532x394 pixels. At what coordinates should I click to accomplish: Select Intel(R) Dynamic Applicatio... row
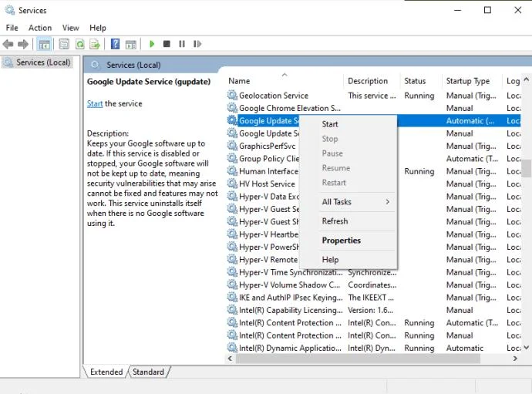373,348
